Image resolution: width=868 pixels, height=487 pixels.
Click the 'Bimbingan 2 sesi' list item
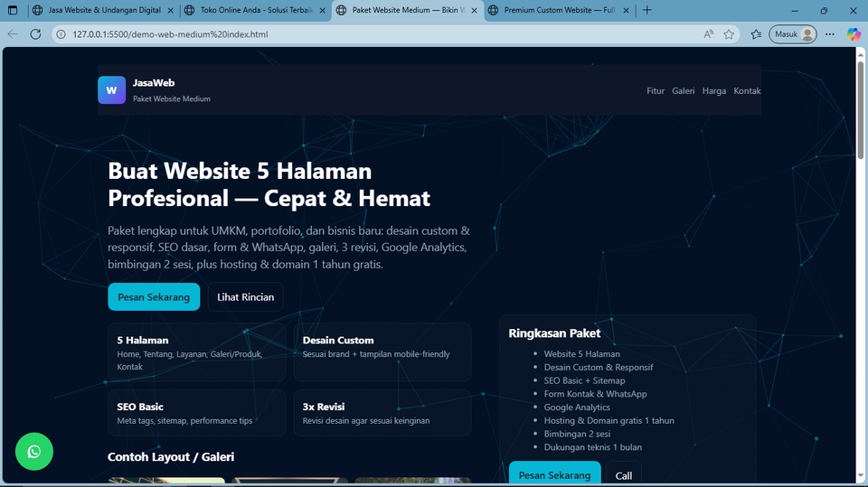[578, 434]
